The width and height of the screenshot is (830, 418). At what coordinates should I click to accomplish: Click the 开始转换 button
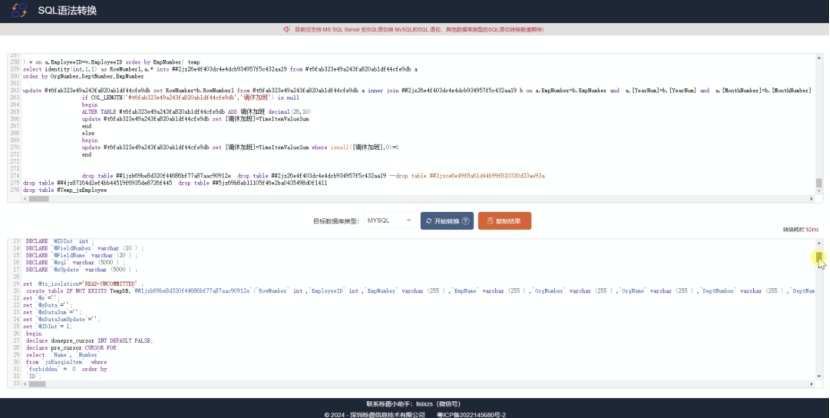[447, 221]
